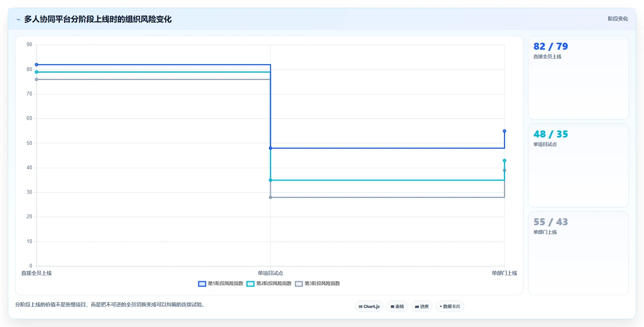
Task: Click blue data point at 82 on 直接全员上线
Action: (x=36, y=65)
